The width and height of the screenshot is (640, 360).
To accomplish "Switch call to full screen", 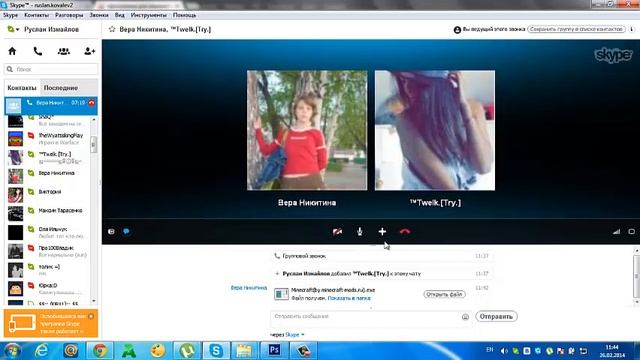I will tap(631, 231).
